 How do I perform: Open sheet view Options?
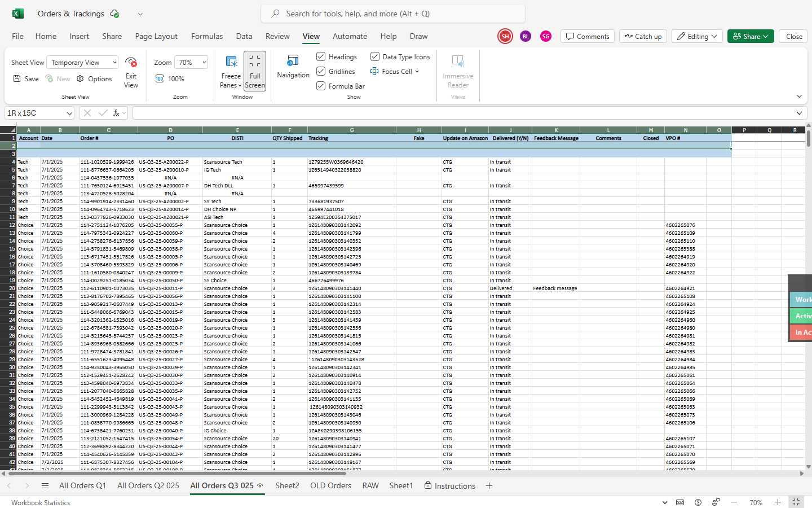(94, 79)
